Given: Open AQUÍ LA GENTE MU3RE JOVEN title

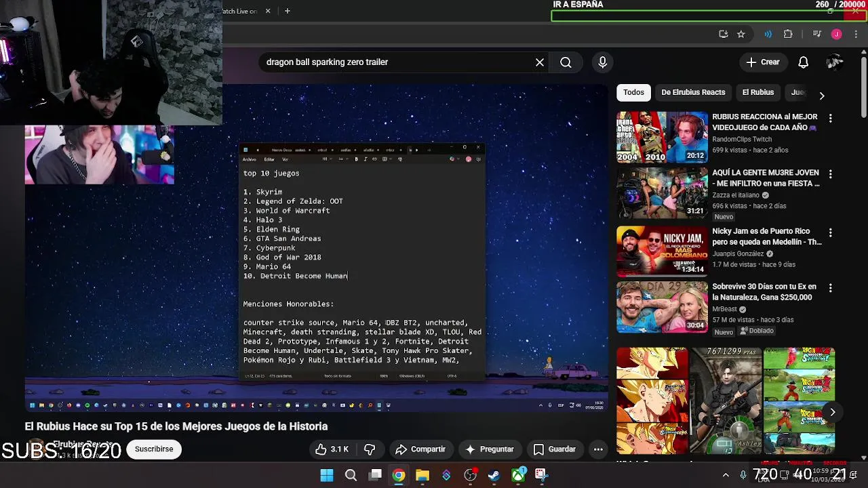Looking at the screenshot, I should click(x=766, y=178).
